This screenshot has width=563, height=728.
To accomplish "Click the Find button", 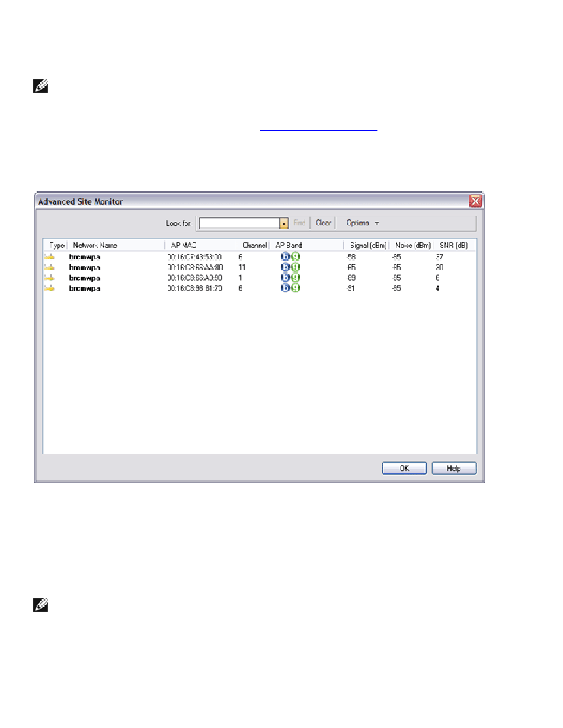I will [299, 223].
